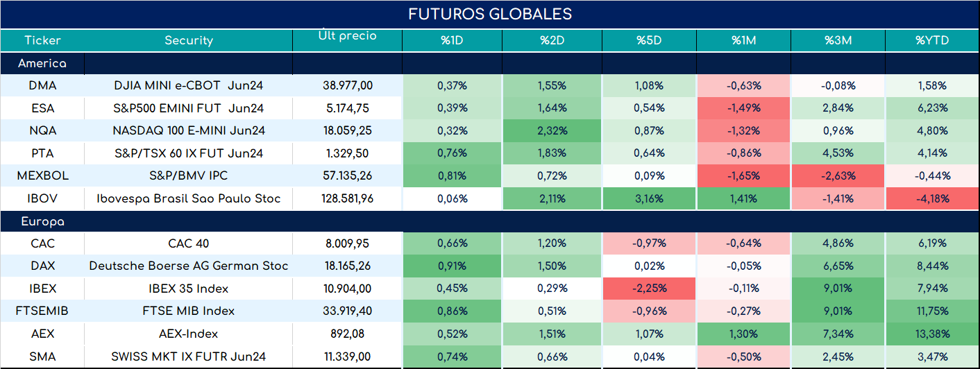Select the MEXBOL ticker cell
Image resolution: width=980 pixels, height=369 pixels.
[x=43, y=176]
